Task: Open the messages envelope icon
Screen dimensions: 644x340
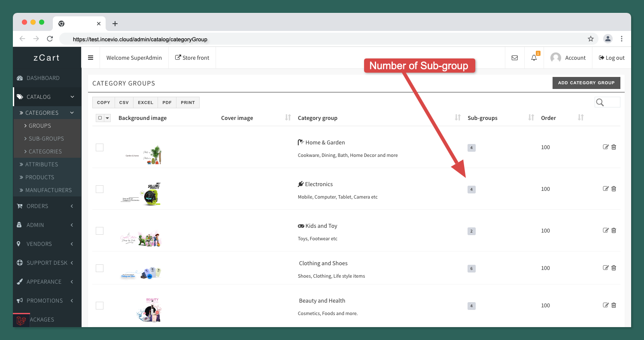Action: tap(514, 58)
